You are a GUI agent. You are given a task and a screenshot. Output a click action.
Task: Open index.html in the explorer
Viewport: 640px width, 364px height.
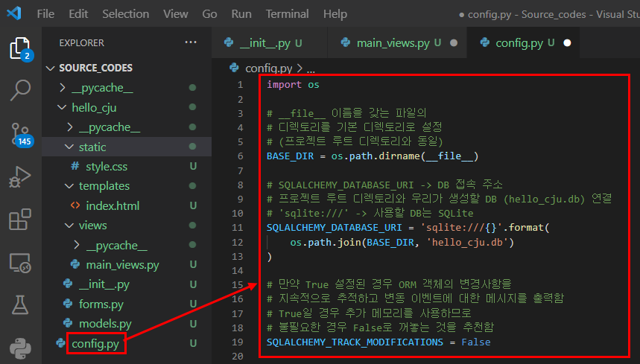click(x=113, y=206)
